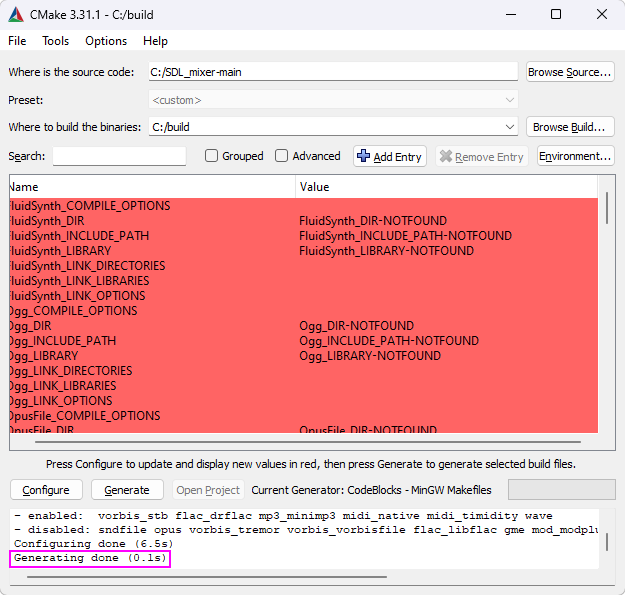Click the 'Generating done (0.1s)' log line
This screenshot has width=625, height=595.
90,558
